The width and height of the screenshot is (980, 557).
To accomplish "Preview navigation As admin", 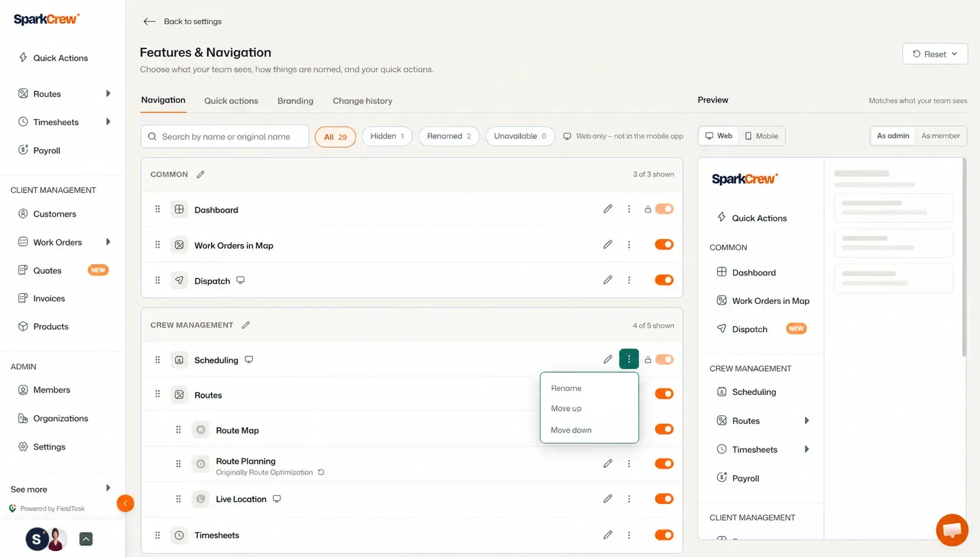I will tap(893, 136).
